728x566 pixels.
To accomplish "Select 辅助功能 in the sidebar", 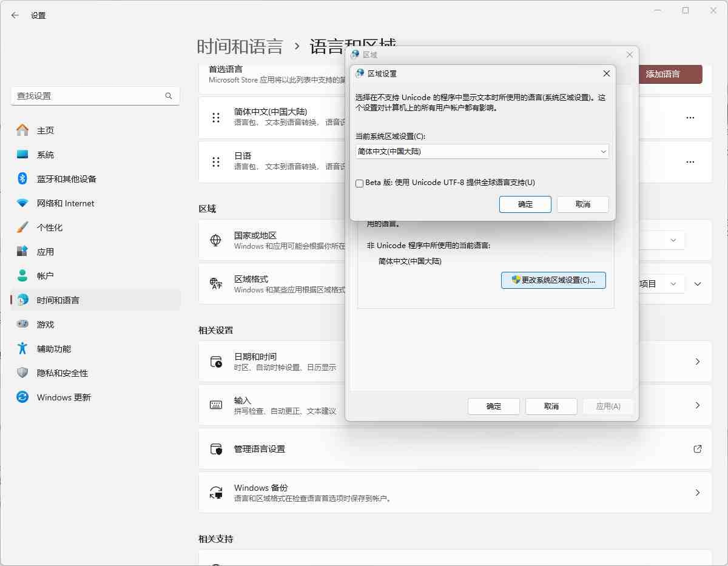I will click(96, 349).
